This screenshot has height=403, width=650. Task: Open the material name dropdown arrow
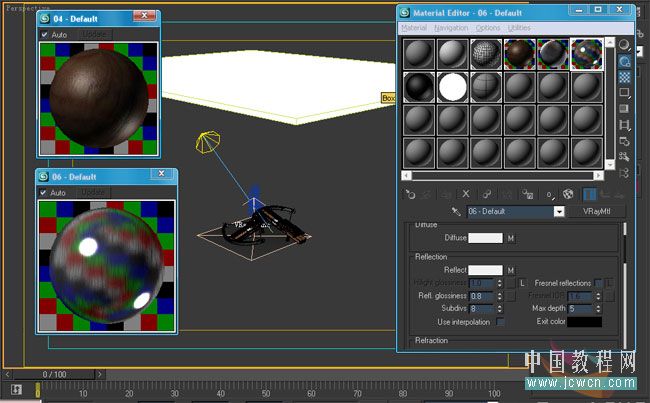(559, 211)
